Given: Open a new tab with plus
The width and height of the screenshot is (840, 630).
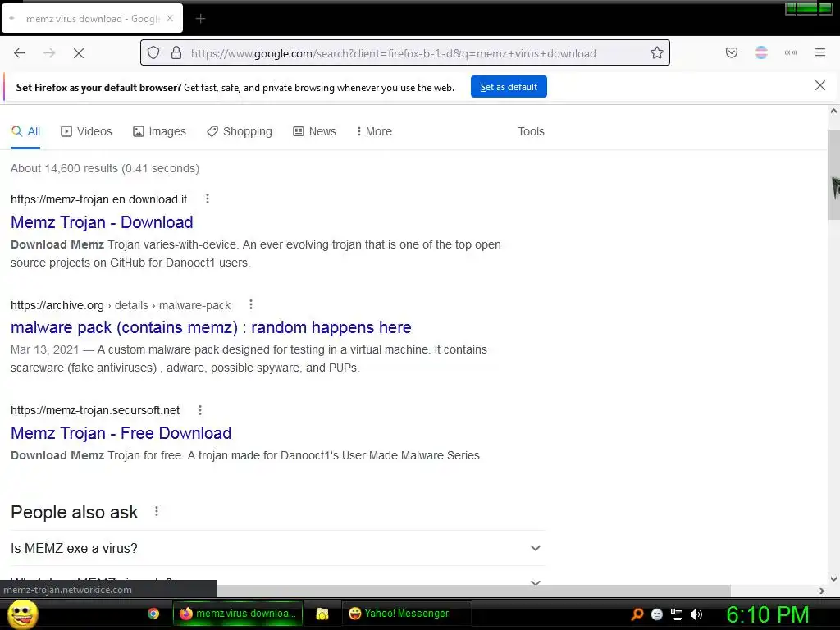Looking at the screenshot, I should tap(200, 19).
